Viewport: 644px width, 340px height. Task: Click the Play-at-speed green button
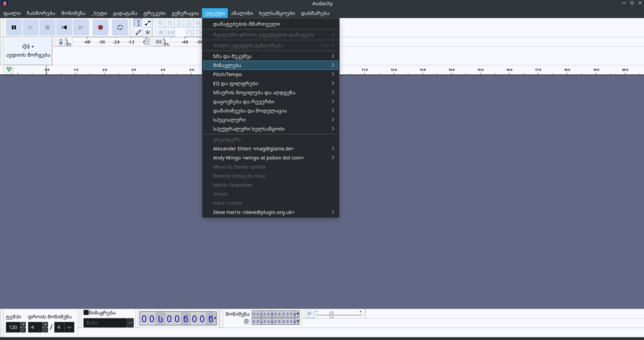coord(309,314)
